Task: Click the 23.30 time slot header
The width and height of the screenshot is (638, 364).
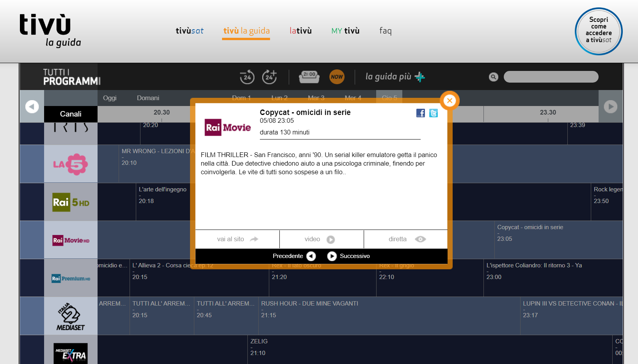Action: click(548, 112)
